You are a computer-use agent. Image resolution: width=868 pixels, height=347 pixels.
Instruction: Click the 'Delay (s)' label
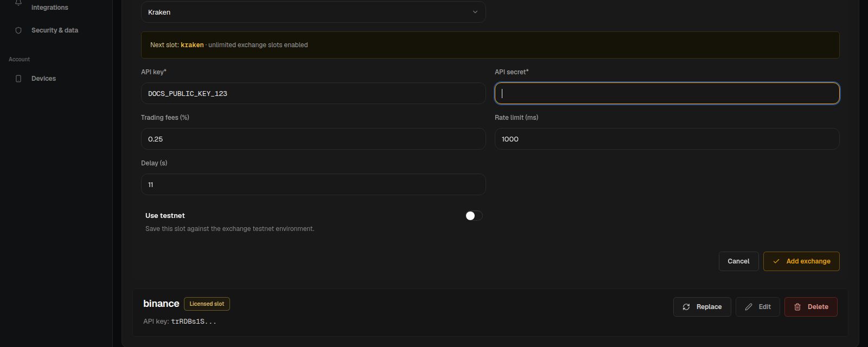point(154,163)
